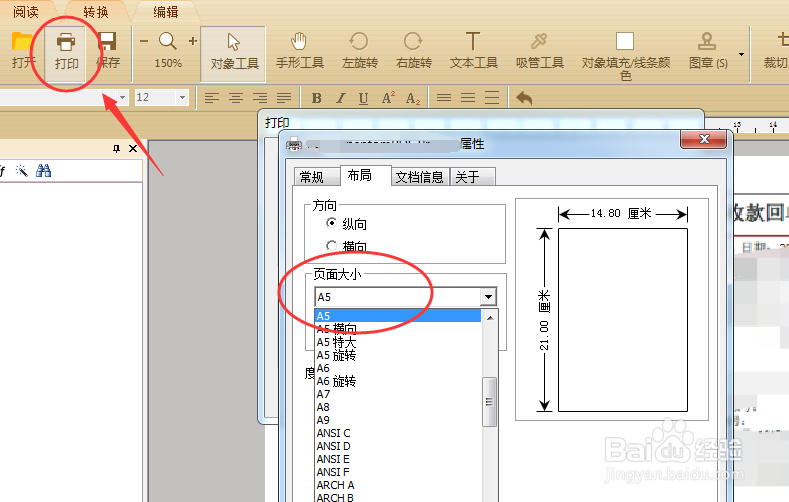Click the undo arrow icon
The image size is (789, 502).
point(524,98)
